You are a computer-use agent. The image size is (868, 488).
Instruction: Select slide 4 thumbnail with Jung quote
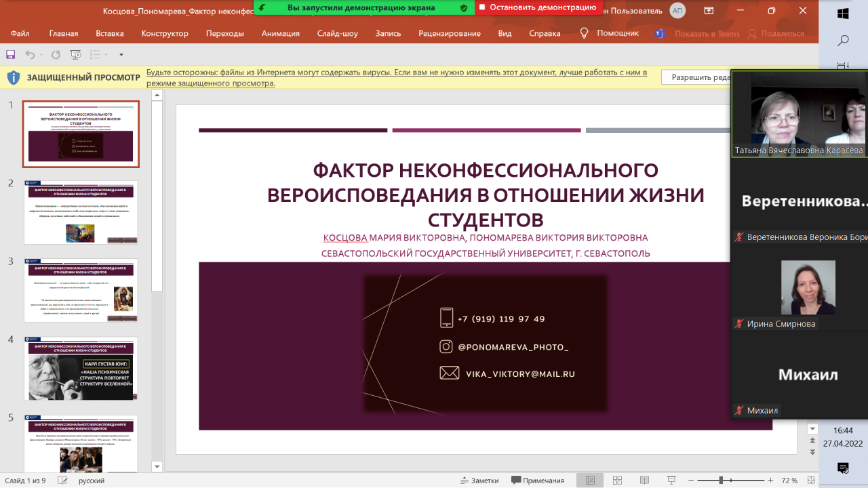[x=81, y=368]
